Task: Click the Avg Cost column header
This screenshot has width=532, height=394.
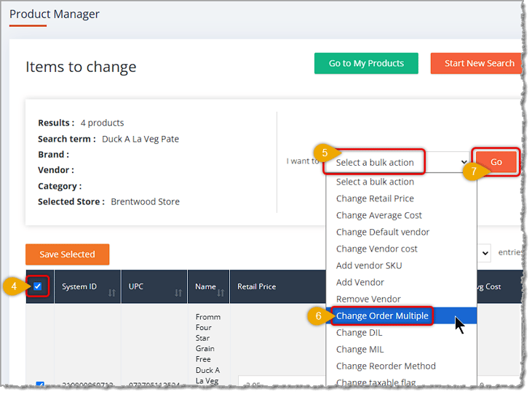Action: pyautogui.click(x=489, y=286)
